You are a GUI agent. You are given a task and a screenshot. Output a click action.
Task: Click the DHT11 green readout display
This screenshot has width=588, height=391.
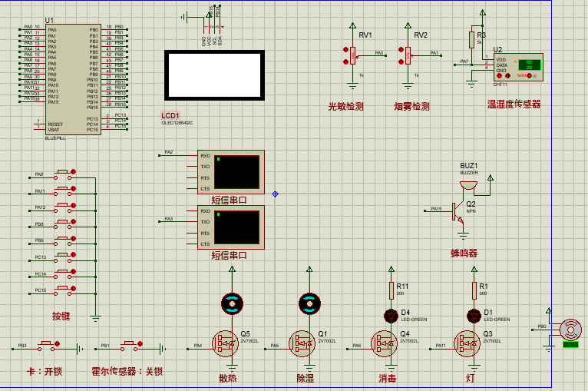tap(529, 65)
